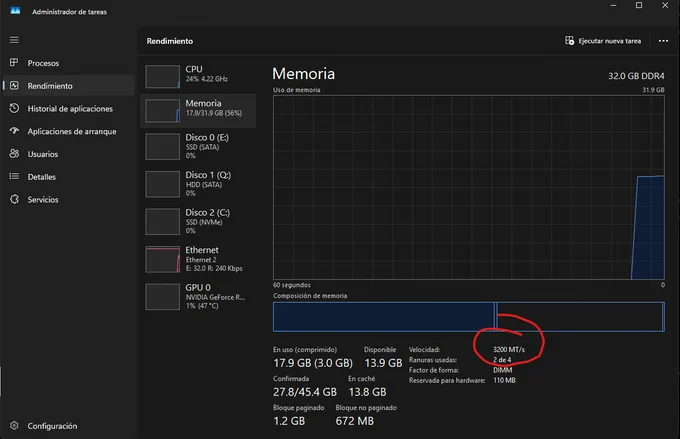
Task: Click the '110 MB' hardware reserved value
Action: click(504, 380)
